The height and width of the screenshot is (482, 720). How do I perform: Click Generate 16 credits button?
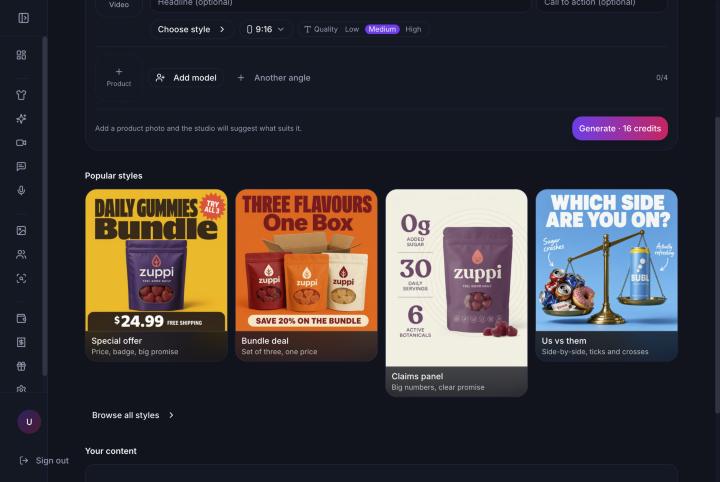tap(620, 129)
